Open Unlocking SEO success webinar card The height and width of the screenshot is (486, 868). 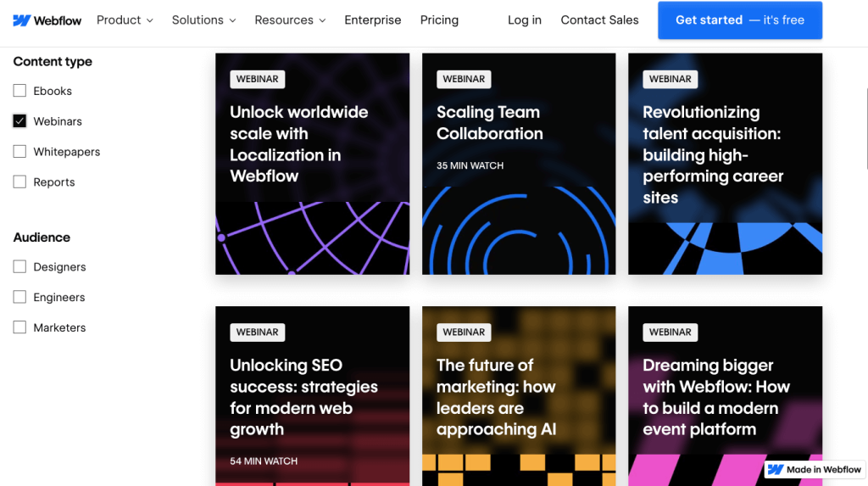[x=312, y=396]
